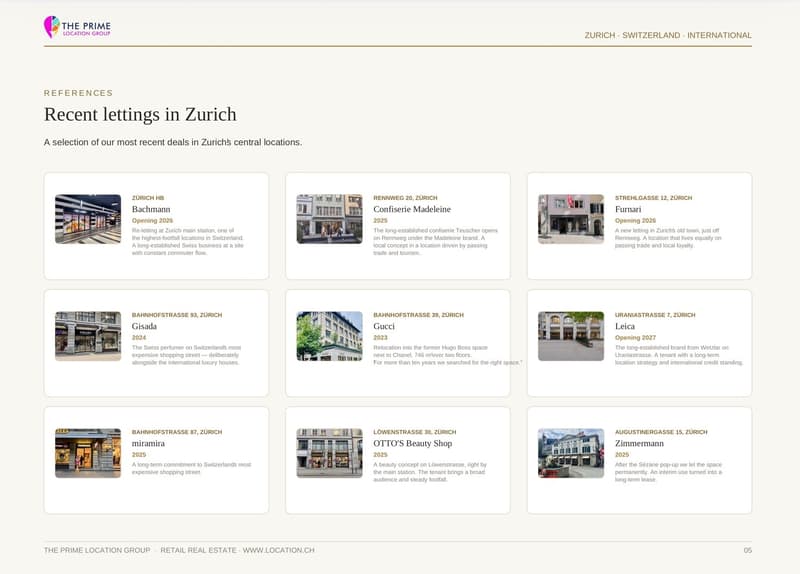Click the Recent lettings in Zurich heading
The image size is (800, 574).
(x=140, y=114)
